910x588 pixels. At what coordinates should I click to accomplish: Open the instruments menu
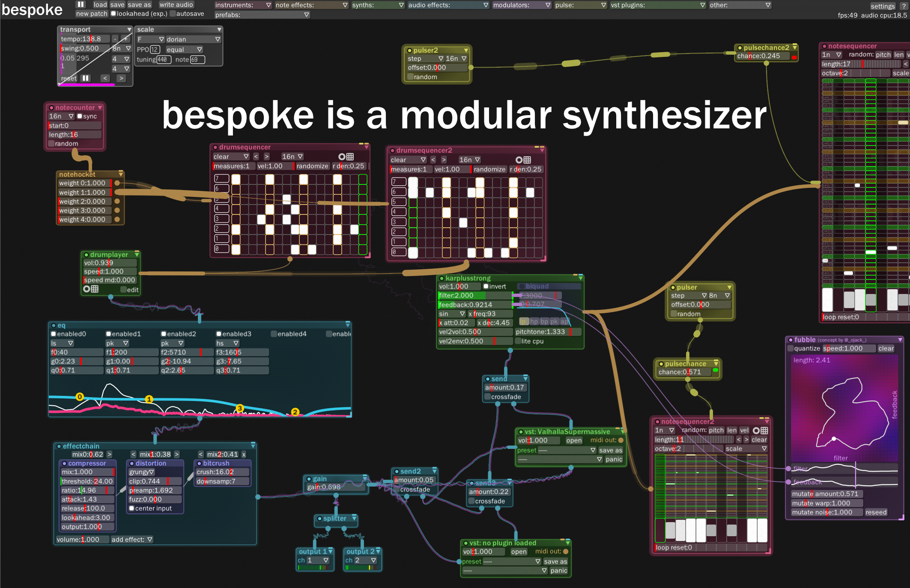(243, 5)
